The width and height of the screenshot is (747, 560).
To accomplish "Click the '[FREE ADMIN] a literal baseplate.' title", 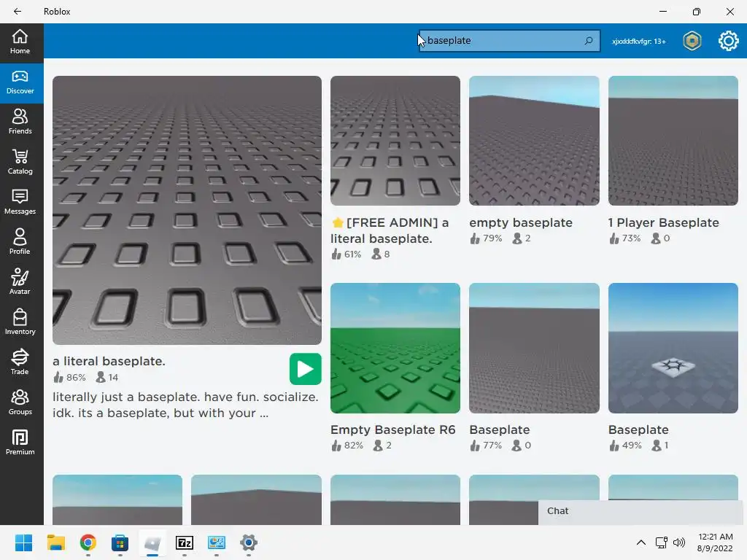I will pyautogui.click(x=390, y=230).
